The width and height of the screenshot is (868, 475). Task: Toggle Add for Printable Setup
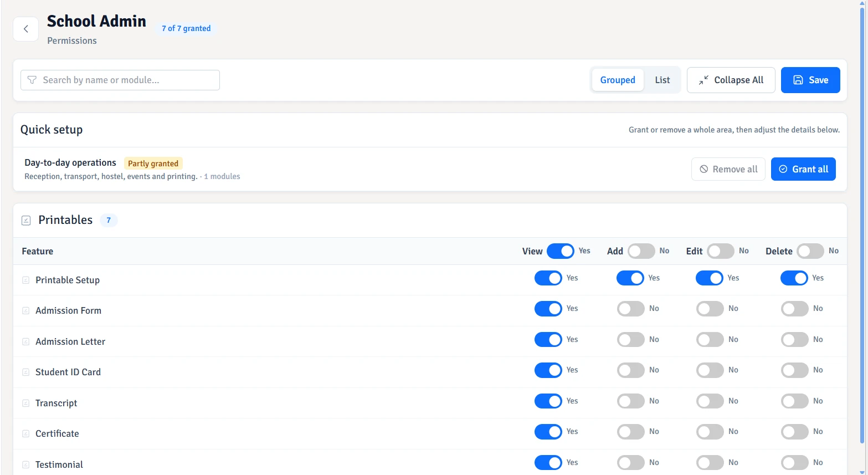tap(630, 278)
